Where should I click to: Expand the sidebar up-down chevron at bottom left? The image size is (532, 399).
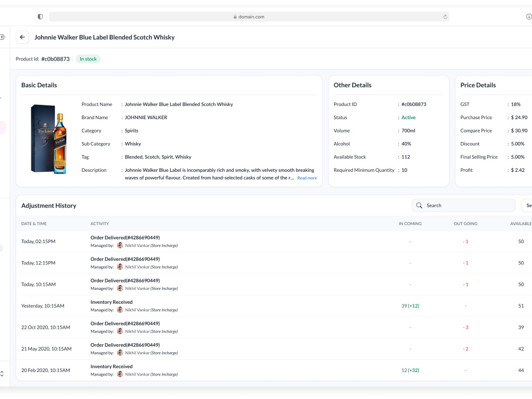coord(2,373)
